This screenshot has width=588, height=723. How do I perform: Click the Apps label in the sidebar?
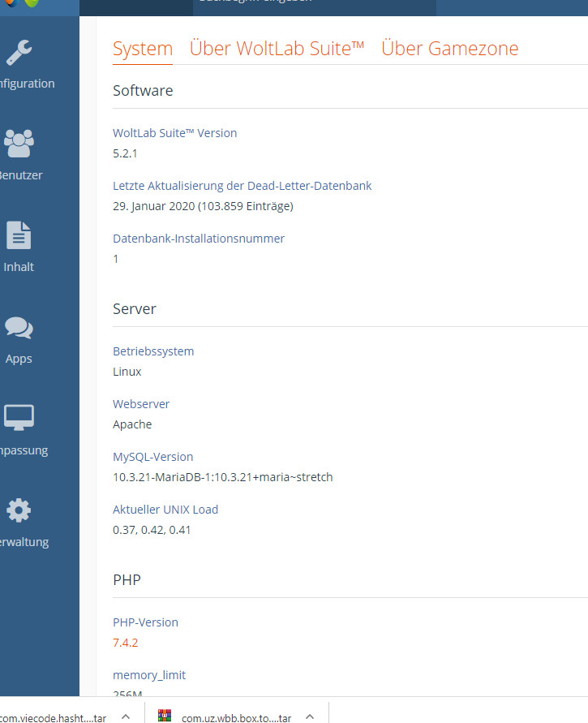pos(19,359)
